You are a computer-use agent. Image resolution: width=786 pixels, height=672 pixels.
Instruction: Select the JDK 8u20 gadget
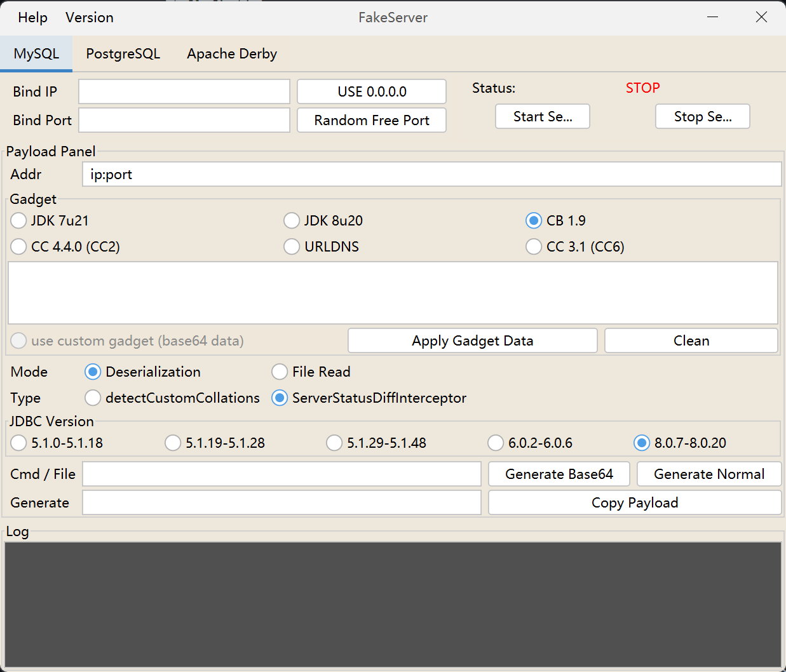tap(323, 220)
